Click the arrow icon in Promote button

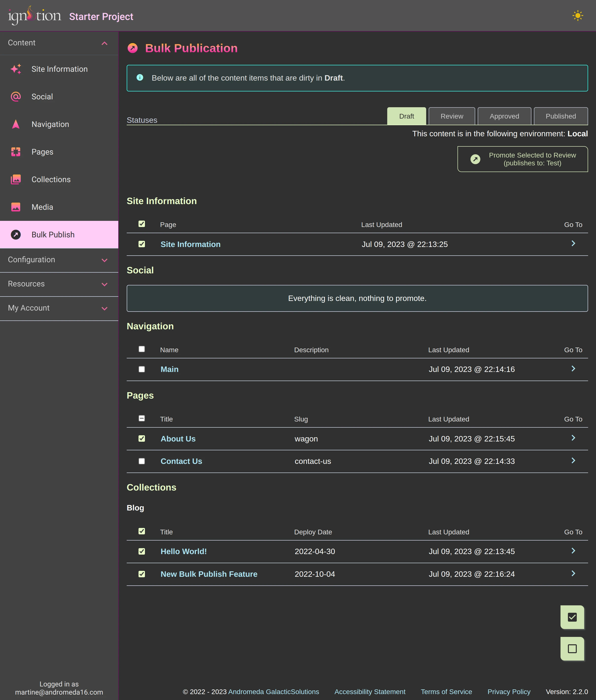475,159
